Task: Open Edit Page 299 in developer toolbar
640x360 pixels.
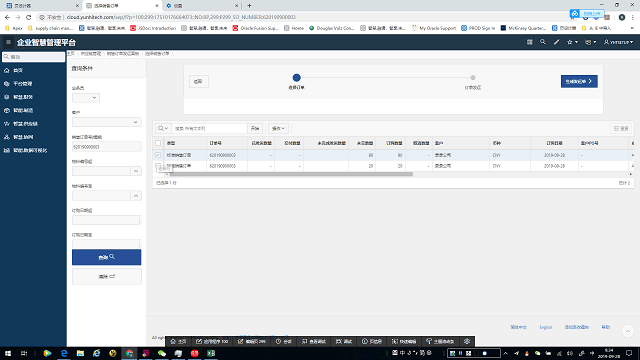Action: (252, 341)
